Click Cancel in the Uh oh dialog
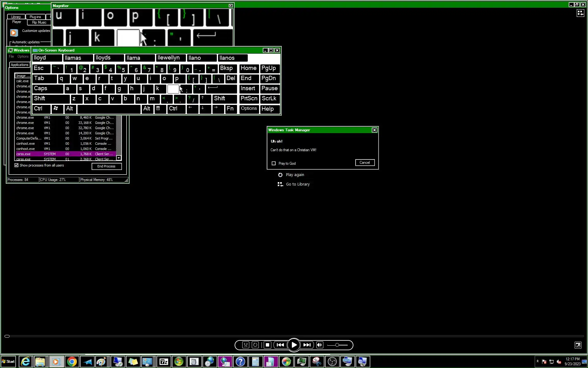Image resolution: width=588 pixels, height=368 pixels. coord(364,163)
